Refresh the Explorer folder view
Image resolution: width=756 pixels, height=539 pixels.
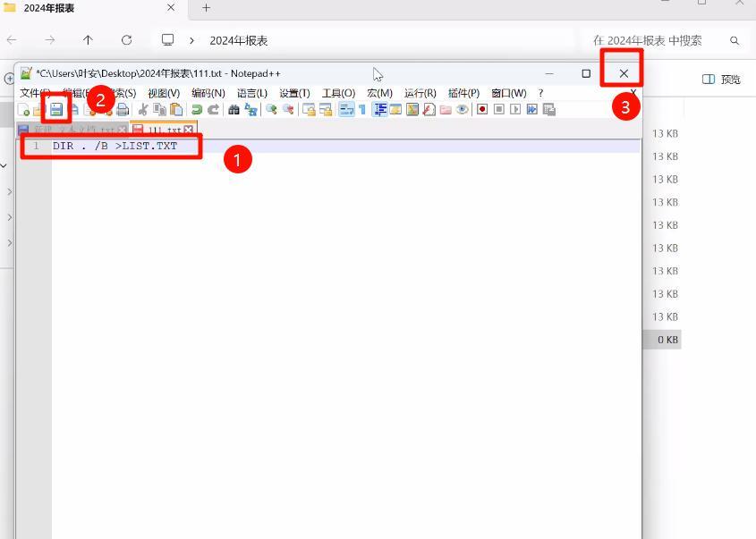point(126,40)
